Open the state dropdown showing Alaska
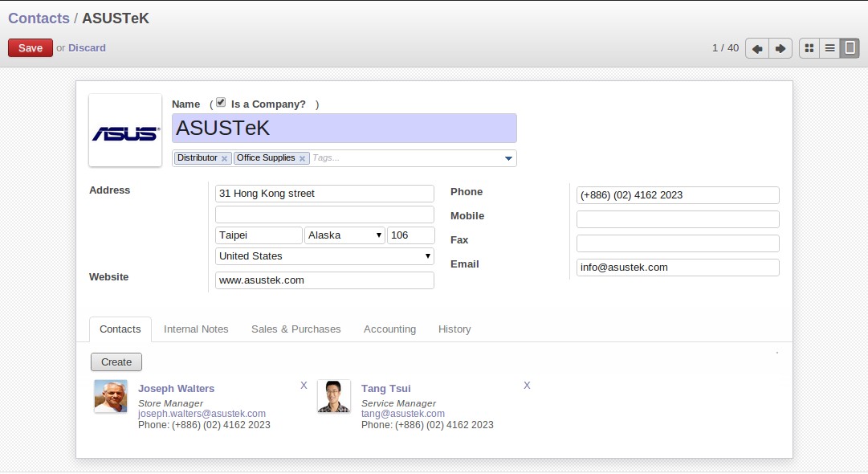Screen dimensions: 868x474 coord(344,235)
